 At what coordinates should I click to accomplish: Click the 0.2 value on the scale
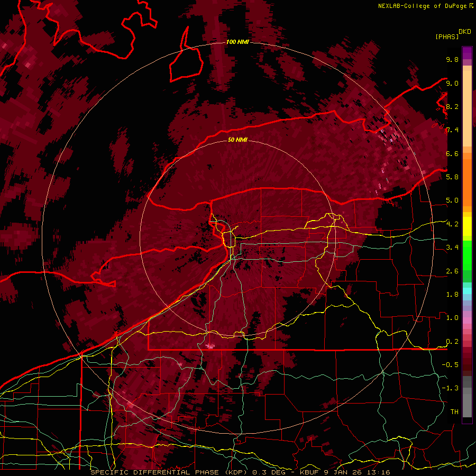tap(452, 342)
